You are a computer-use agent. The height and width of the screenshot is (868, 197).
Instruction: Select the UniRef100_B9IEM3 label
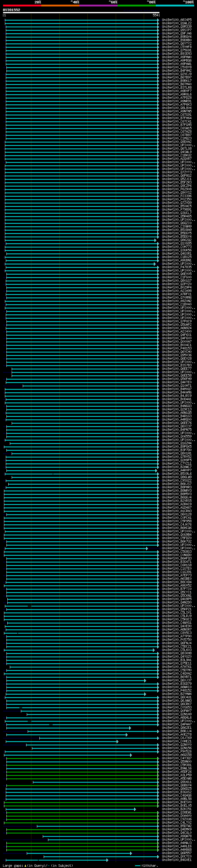177,54
